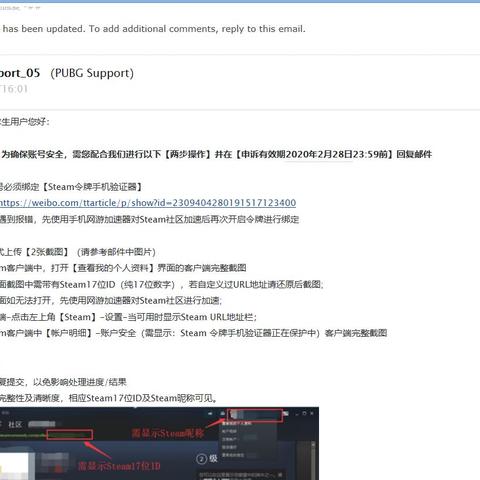
Task: Click the line about 【帐户明细】–账户安全
Action: pyautogui.click(x=193, y=333)
